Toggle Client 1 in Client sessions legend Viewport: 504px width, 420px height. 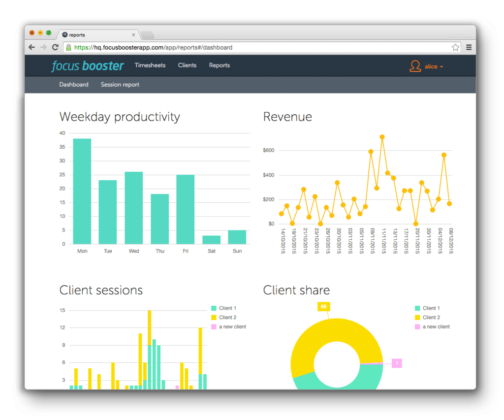click(x=227, y=308)
